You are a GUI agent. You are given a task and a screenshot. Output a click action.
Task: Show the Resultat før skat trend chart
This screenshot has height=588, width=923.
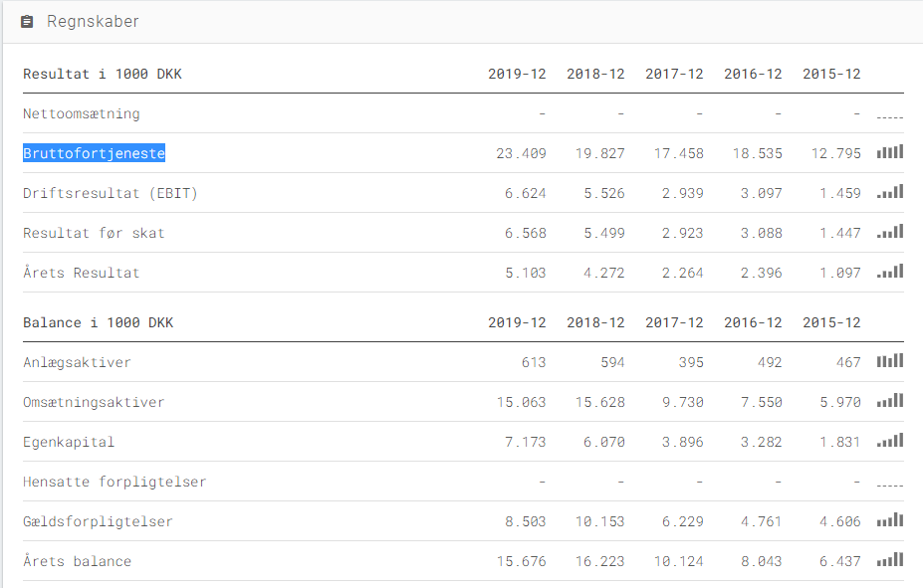pyautogui.click(x=890, y=232)
